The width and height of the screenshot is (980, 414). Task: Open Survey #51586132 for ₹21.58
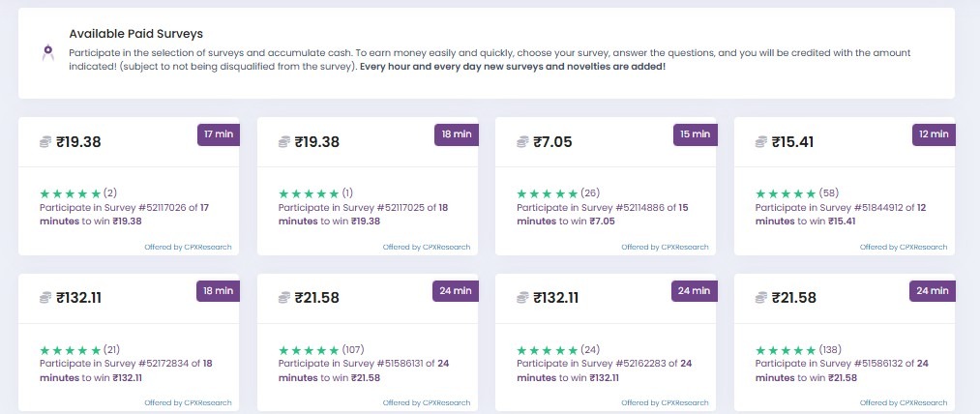coord(842,370)
